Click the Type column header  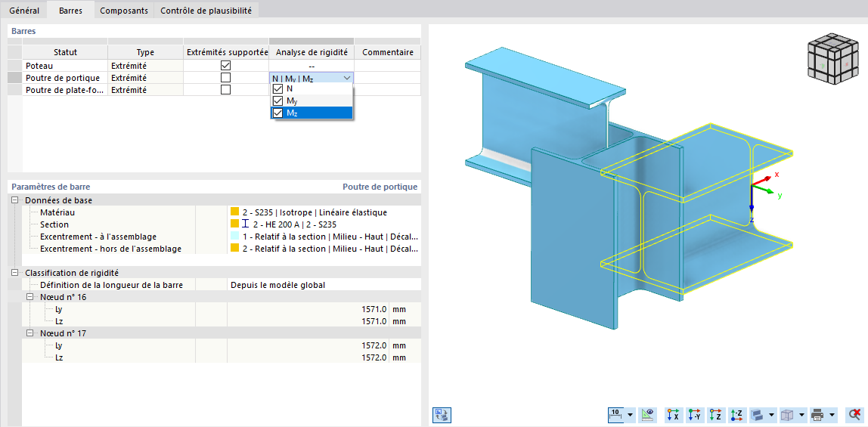[x=146, y=52]
